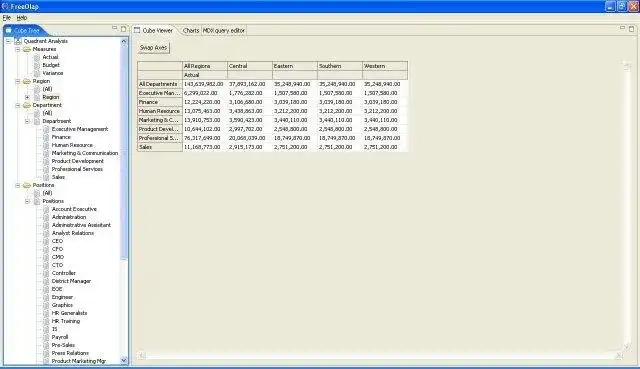Collapse the Region folder node
640x369 pixels.
(18, 81)
